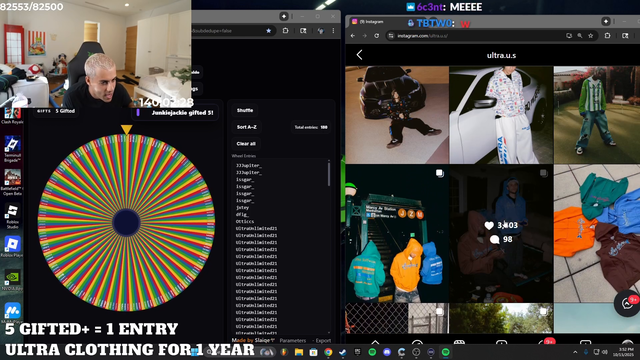Open the volume control in the system tray
Image resolution: width=640 pixels, height=360 pixels.
(x=605, y=352)
